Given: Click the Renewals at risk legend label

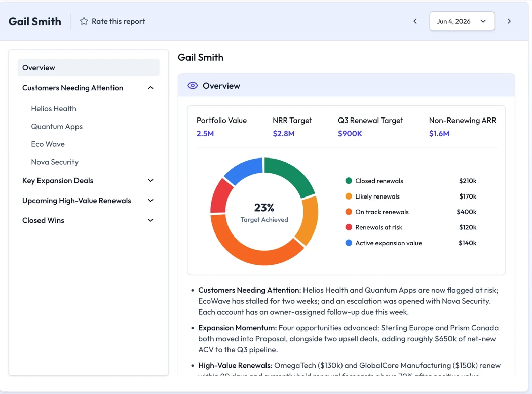Looking at the screenshot, I should [378, 227].
